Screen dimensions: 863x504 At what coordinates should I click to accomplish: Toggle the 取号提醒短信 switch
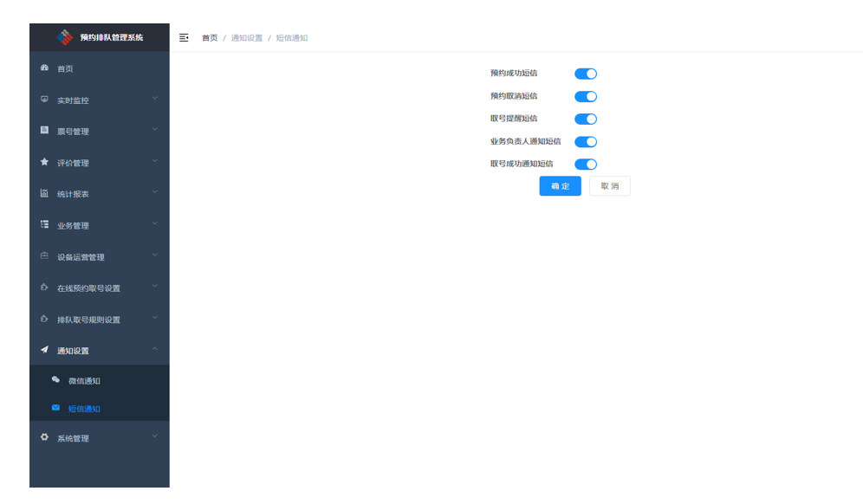point(586,120)
